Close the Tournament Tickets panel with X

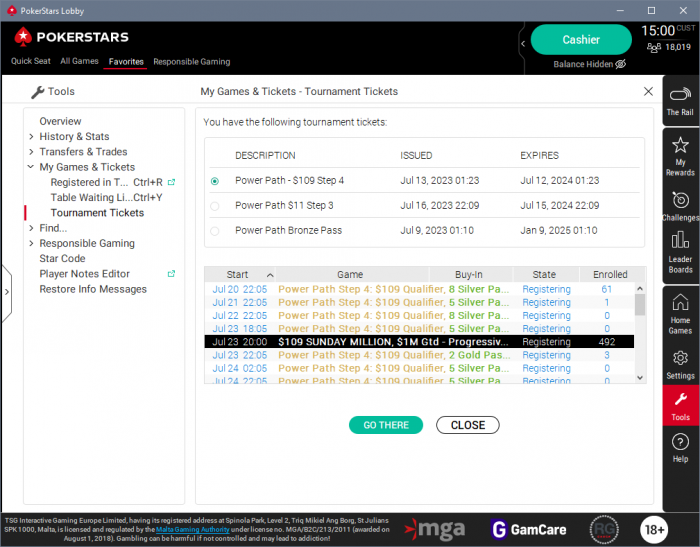648,92
